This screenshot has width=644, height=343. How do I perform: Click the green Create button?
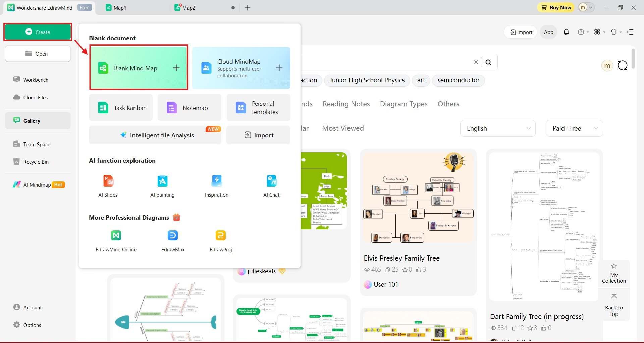(38, 32)
